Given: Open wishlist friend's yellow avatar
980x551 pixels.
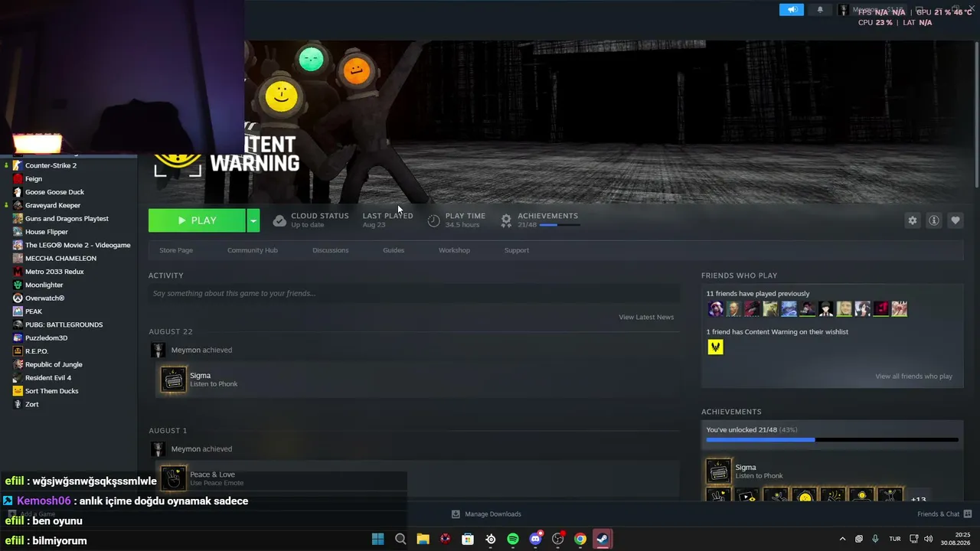Looking at the screenshot, I should (x=715, y=347).
